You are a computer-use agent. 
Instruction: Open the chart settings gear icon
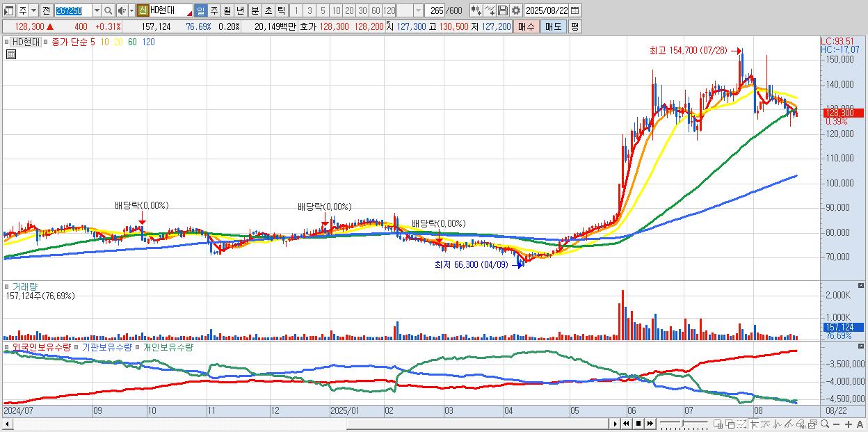[516, 10]
